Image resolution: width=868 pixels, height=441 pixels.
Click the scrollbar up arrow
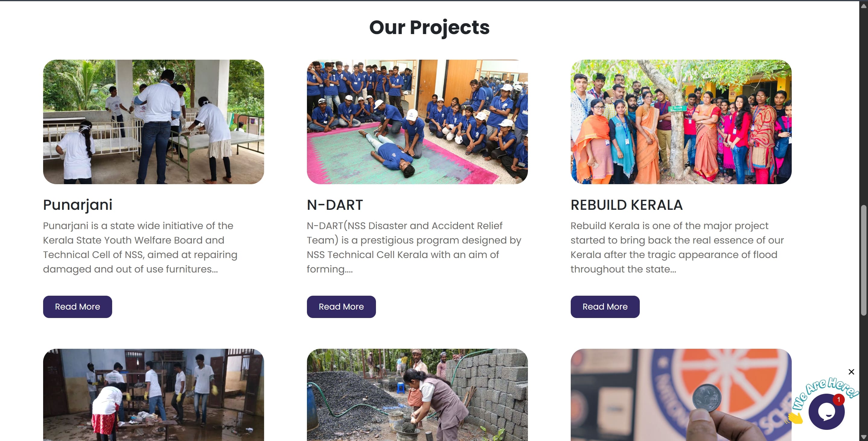[863, 5]
